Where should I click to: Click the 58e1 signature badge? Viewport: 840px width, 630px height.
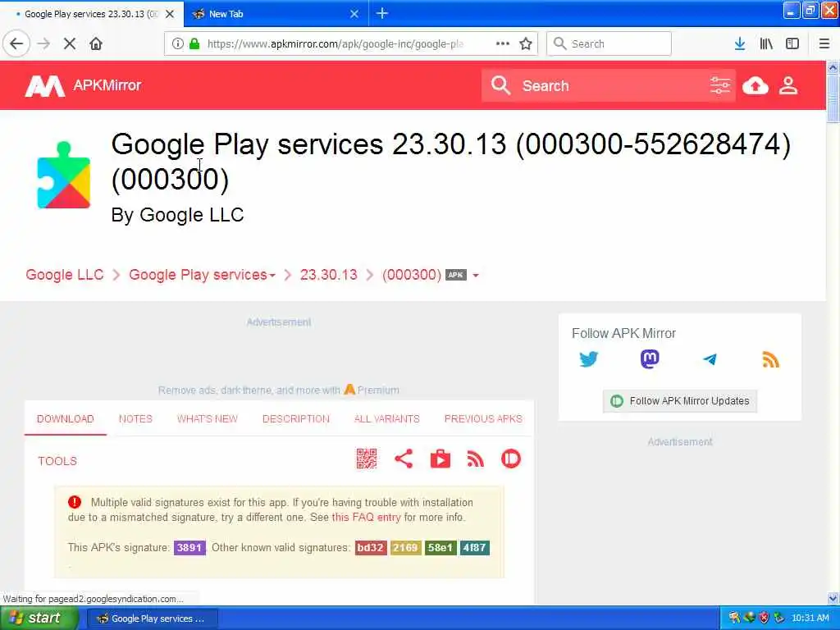[x=441, y=548]
